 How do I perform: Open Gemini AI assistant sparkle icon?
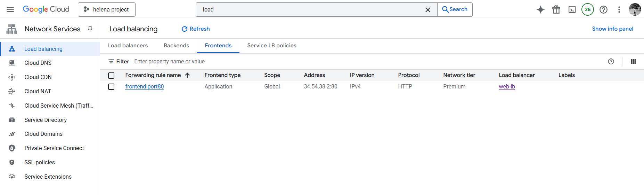(540, 9)
